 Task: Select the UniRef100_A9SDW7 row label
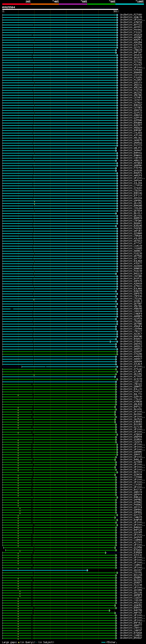(x=131, y=37)
